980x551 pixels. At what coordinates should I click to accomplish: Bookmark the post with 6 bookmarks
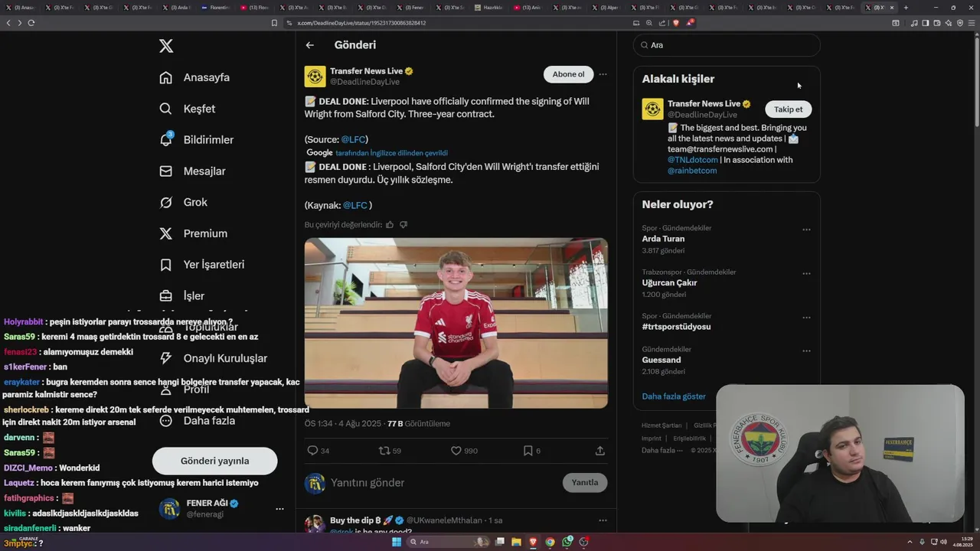tap(528, 451)
